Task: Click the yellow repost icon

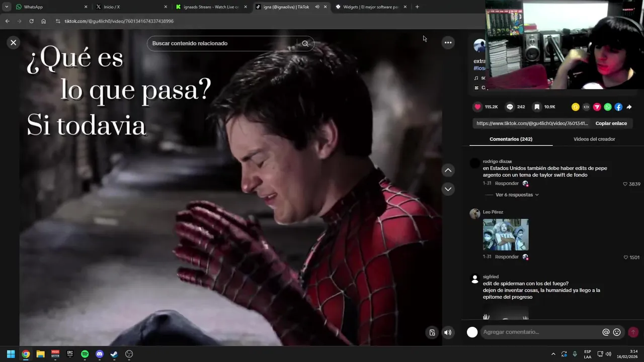Action: pos(576,107)
